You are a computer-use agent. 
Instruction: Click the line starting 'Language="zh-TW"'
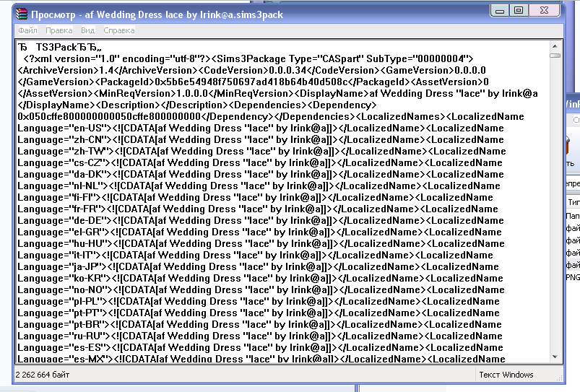(x=261, y=151)
